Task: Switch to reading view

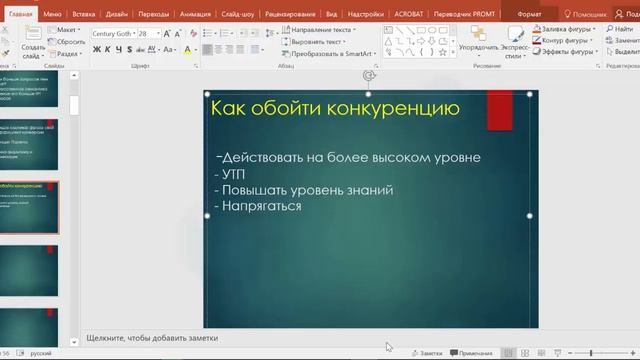Action: tap(541, 353)
